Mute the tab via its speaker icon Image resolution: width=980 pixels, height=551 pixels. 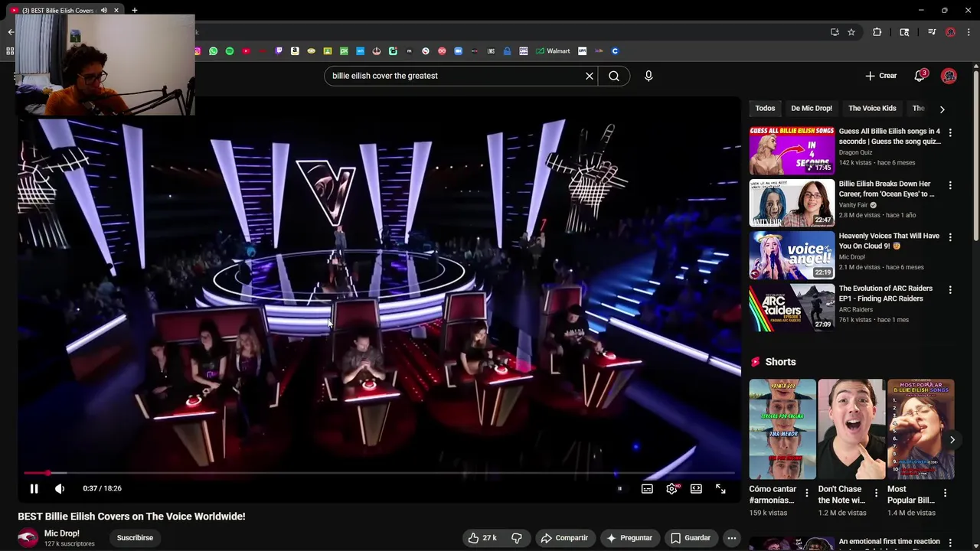click(x=103, y=10)
